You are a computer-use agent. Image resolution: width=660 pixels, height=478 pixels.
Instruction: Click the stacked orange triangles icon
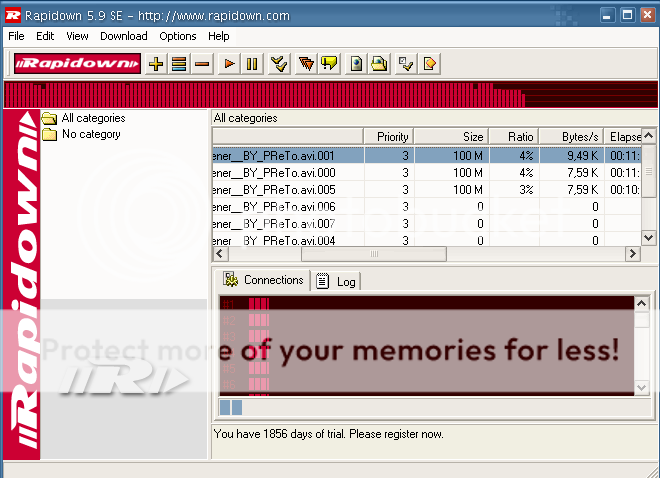(306, 64)
